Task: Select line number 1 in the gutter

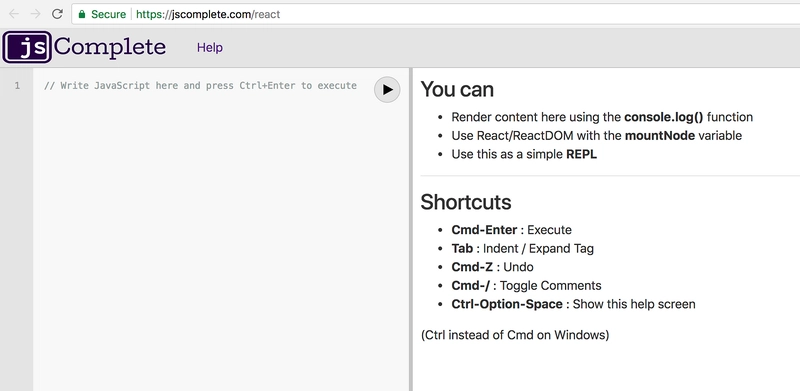Action: coord(17,86)
